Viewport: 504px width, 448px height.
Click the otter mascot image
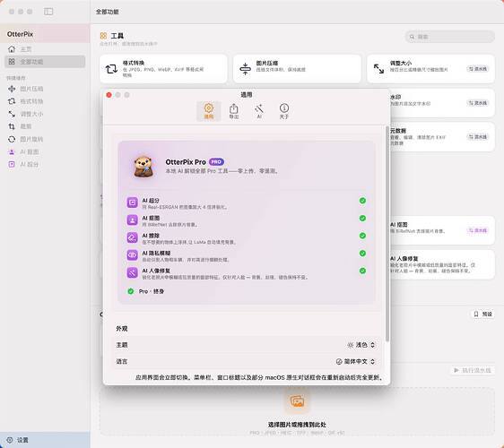pyautogui.click(x=143, y=167)
